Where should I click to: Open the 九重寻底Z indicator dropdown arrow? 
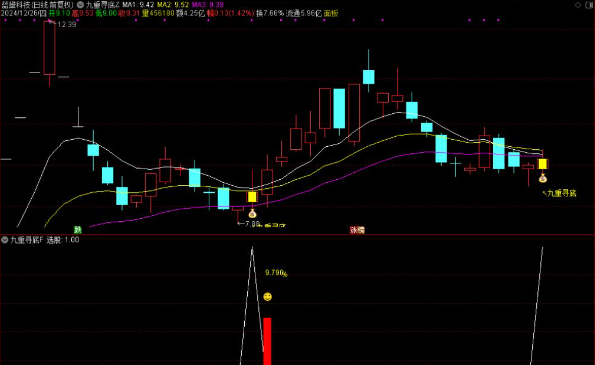(x=80, y=5)
